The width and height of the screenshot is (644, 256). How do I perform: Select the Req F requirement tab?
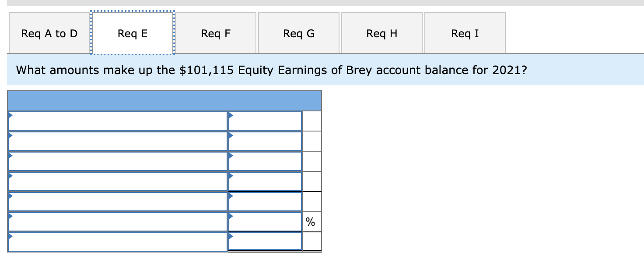(215, 32)
